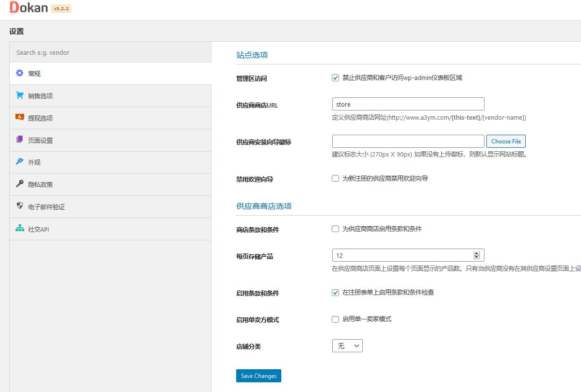
Task: Click the Choose File button
Action: point(506,141)
